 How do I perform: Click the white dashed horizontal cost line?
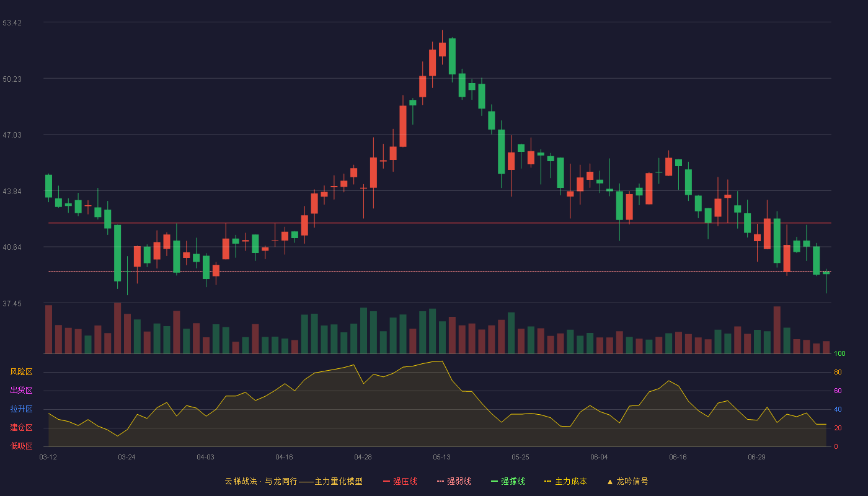[x=440, y=271]
